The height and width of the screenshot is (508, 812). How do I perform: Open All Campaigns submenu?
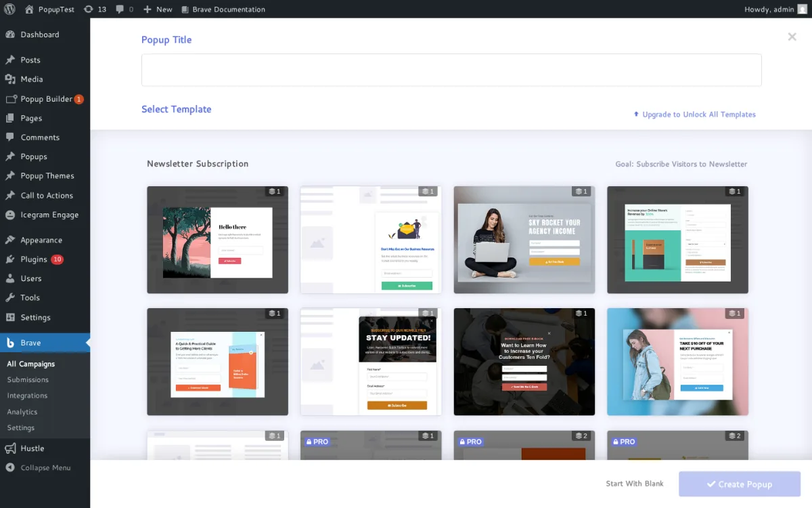[31, 364]
